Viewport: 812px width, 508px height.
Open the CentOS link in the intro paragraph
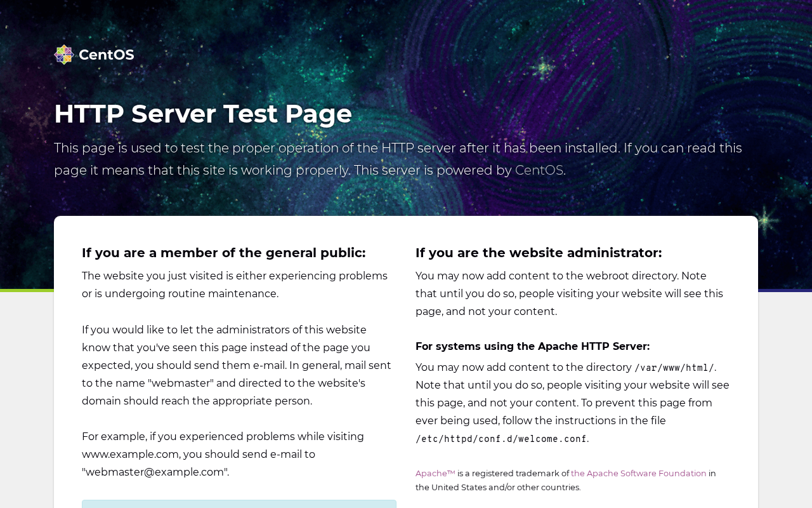[x=539, y=170]
